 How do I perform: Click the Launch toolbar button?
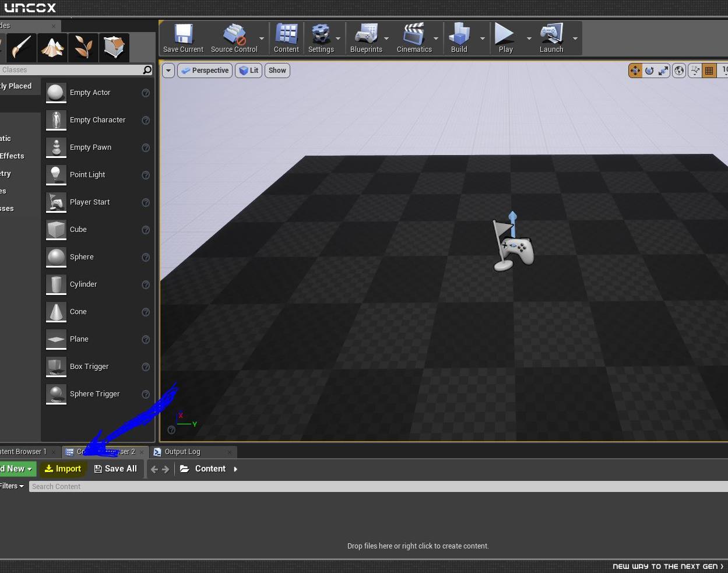click(x=551, y=38)
